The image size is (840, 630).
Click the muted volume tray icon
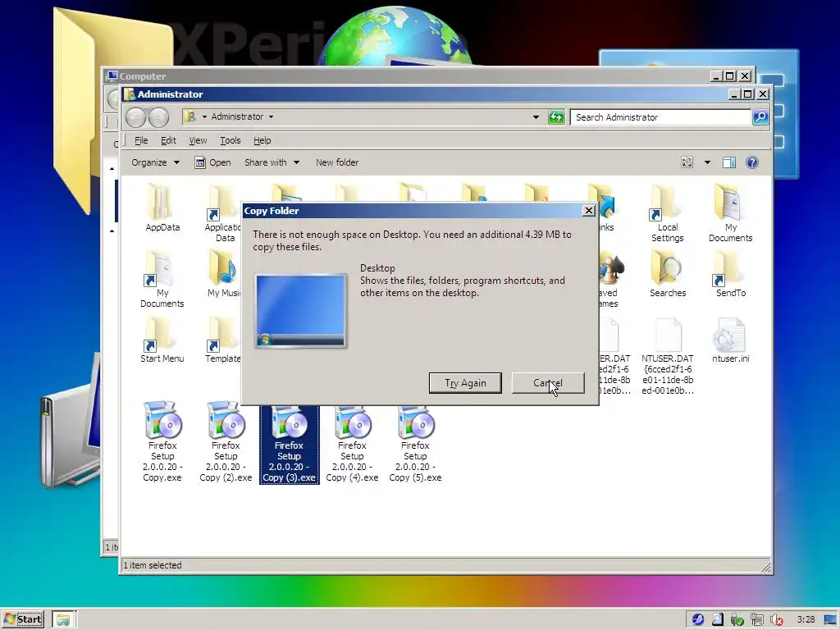point(776,620)
